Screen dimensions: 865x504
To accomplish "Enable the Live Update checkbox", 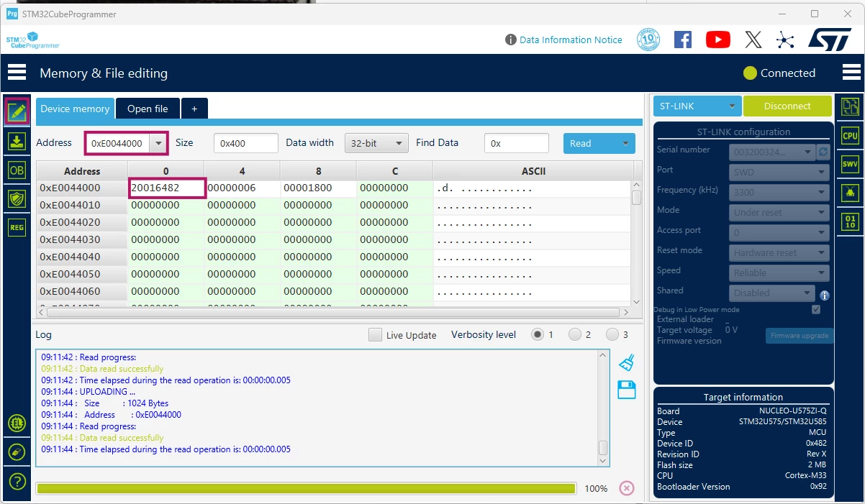I will (x=375, y=335).
